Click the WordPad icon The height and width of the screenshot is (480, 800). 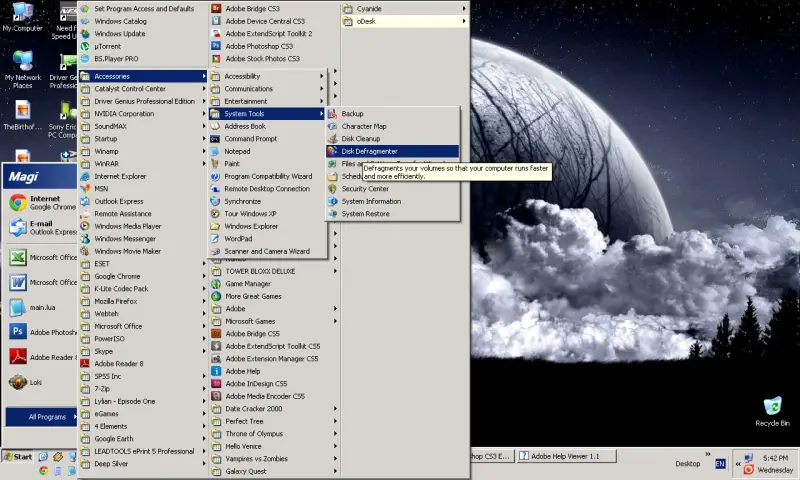click(215, 239)
